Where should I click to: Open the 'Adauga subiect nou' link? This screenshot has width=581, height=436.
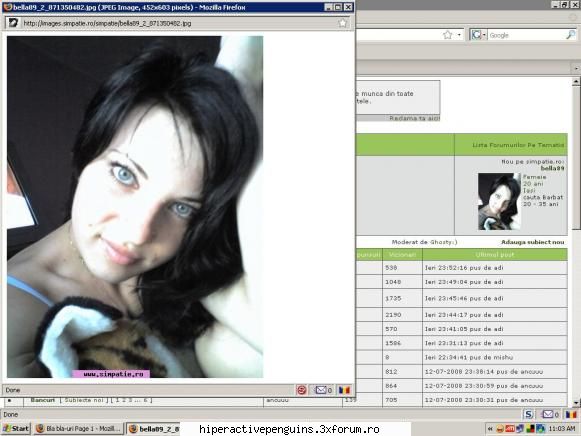(532, 242)
